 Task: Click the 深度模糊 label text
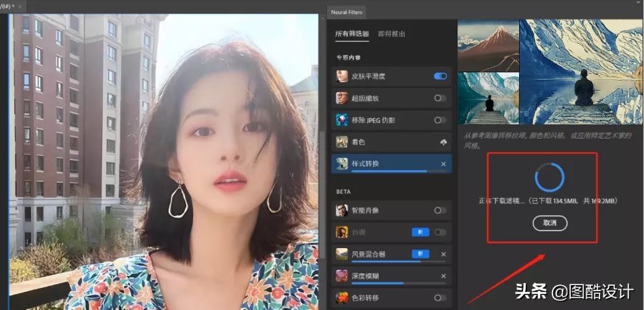pos(365,276)
